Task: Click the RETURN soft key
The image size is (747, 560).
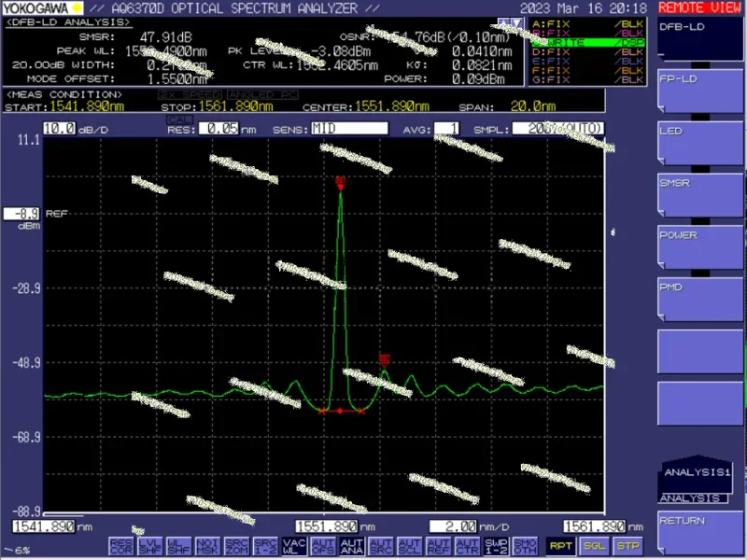Action: coord(700,532)
